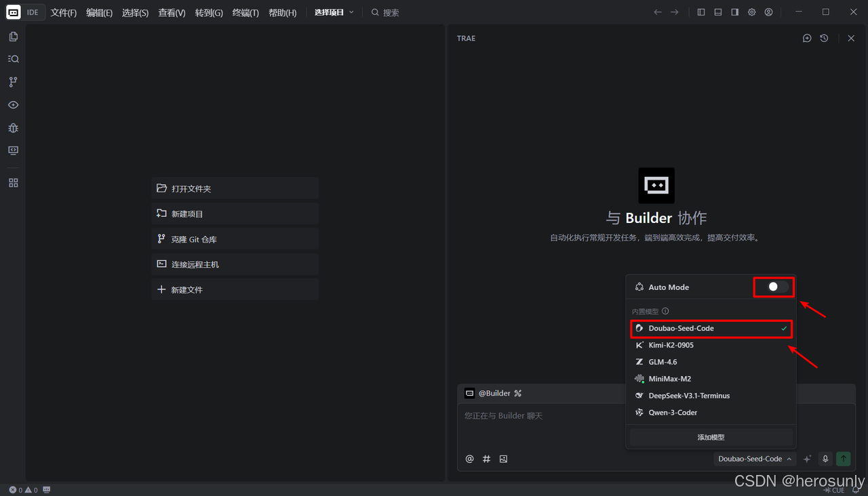Click 新建项目 button

pyautogui.click(x=235, y=213)
